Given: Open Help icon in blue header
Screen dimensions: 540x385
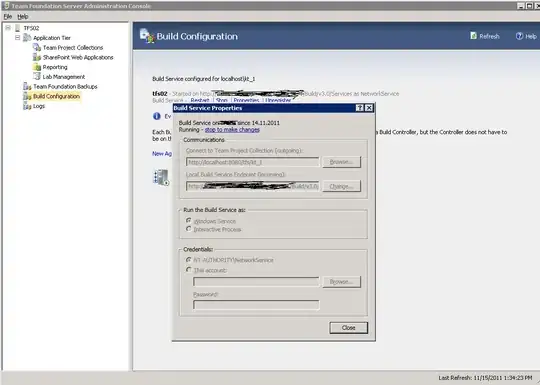Looking at the screenshot, I should (519, 36).
